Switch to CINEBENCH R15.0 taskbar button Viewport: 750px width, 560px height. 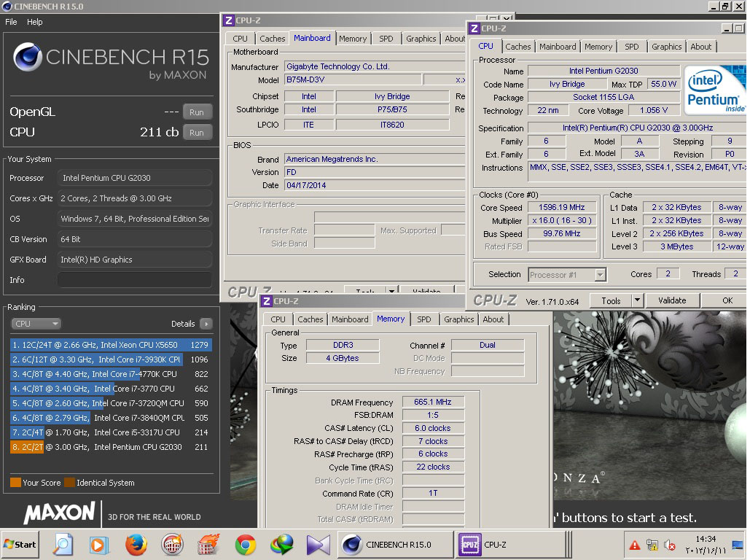(395, 545)
